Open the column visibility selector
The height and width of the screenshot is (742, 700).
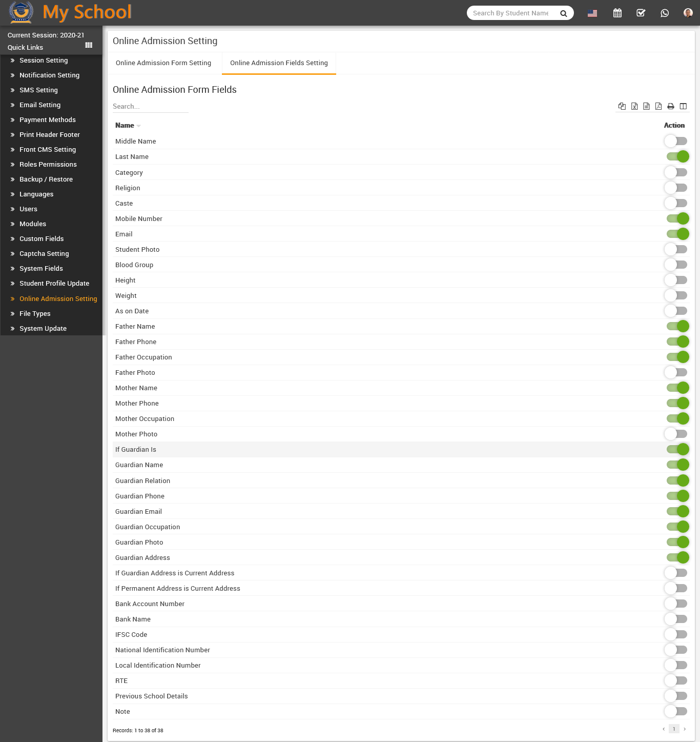click(683, 106)
